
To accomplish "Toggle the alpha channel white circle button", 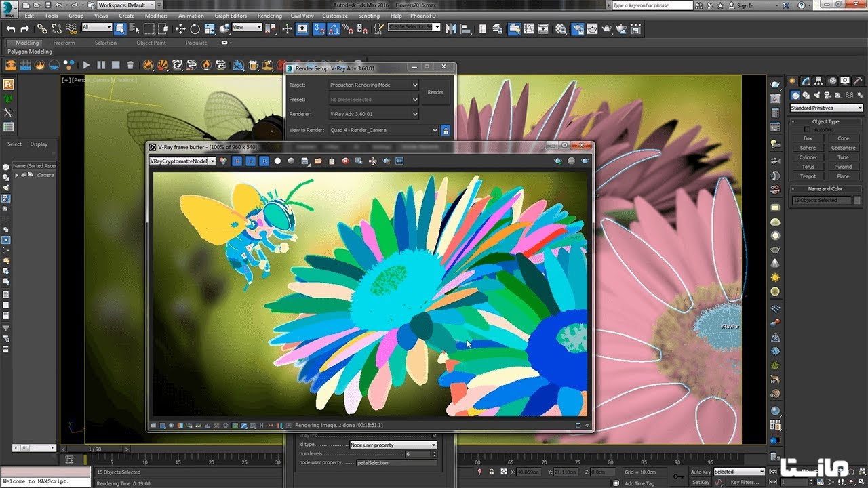I will coord(277,161).
